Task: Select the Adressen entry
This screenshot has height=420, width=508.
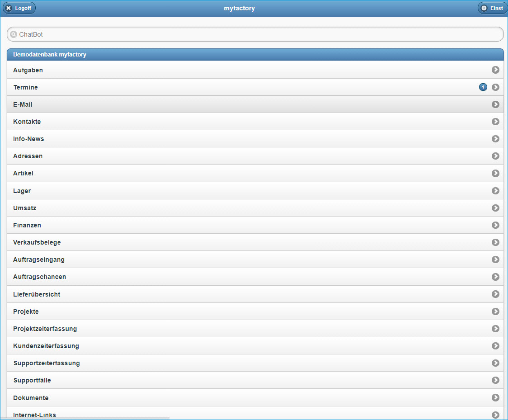Action: [255, 156]
